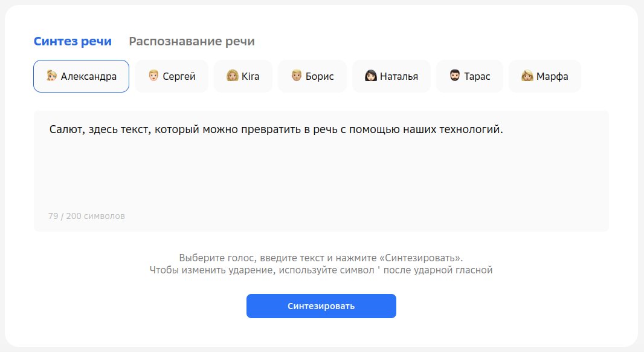
Task: Click the Сергей avatar emoji icon
Action: click(154, 76)
